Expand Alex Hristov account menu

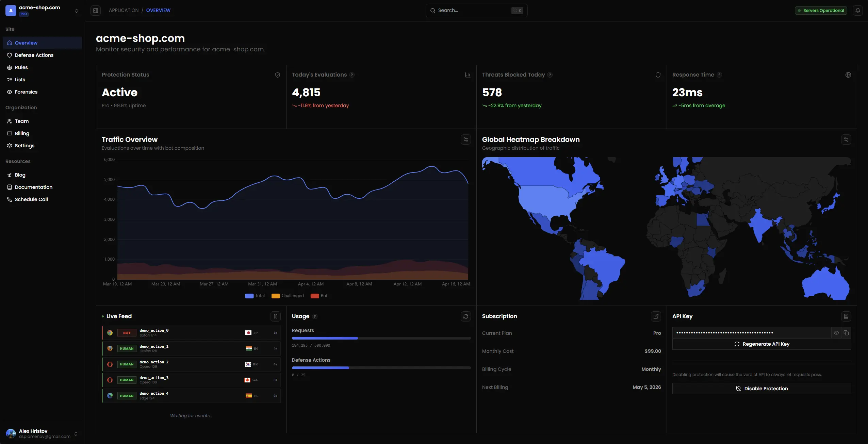tap(42, 433)
